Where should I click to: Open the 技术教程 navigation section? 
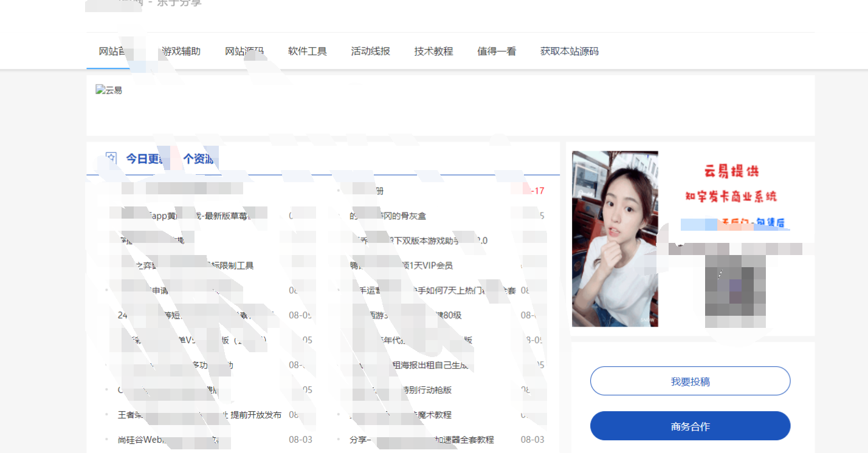[x=433, y=52]
